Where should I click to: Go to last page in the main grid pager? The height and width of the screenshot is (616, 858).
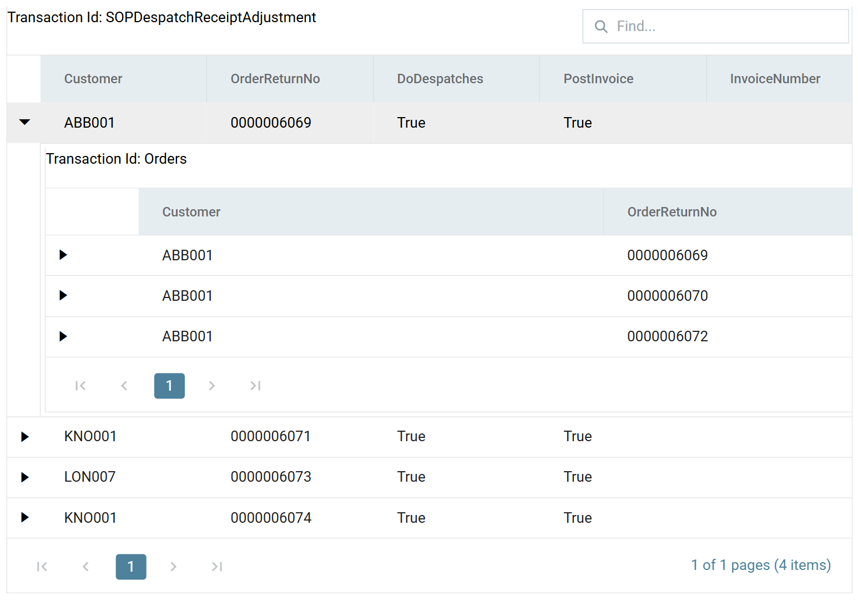217,567
